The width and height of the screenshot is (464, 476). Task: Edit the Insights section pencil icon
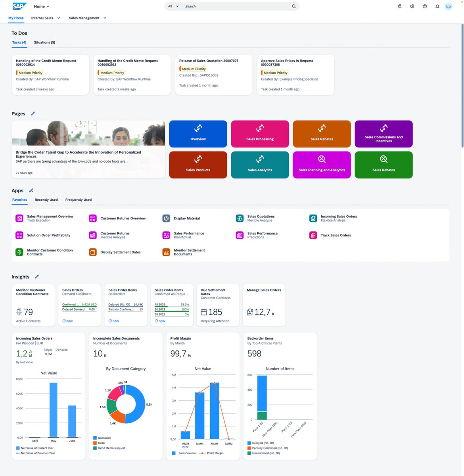point(37,276)
